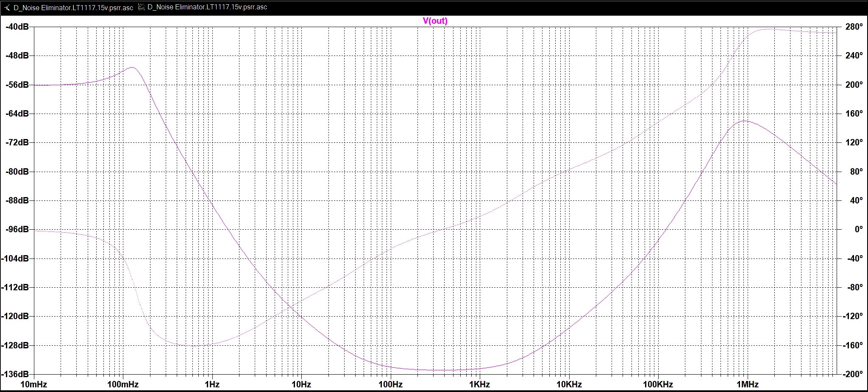Image resolution: width=868 pixels, height=392 pixels.
Task: Click the -96dB magnitude axis label
Action: [17, 229]
